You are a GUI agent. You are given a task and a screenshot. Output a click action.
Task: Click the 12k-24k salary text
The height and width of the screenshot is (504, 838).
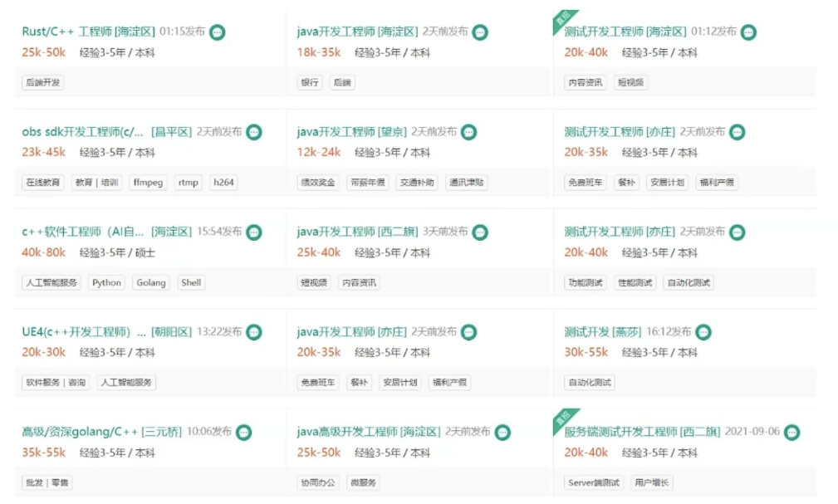tap(319, 152)
